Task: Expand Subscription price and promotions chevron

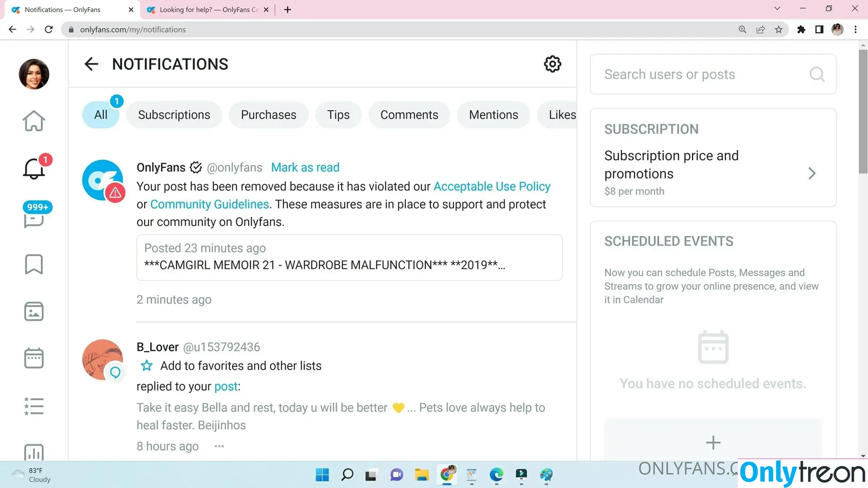Action: [812, 174]
